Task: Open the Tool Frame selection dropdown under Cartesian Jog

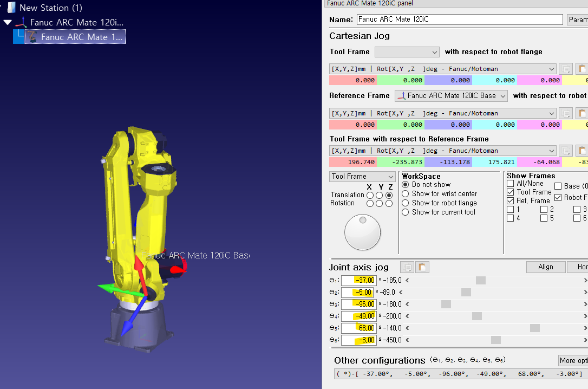Action: pos(407,52)
